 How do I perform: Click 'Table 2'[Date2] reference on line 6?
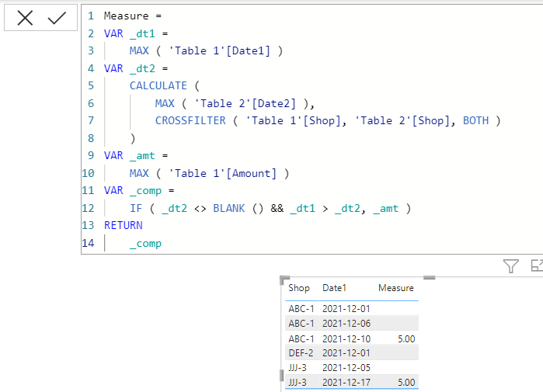click(x=245, y=103)
